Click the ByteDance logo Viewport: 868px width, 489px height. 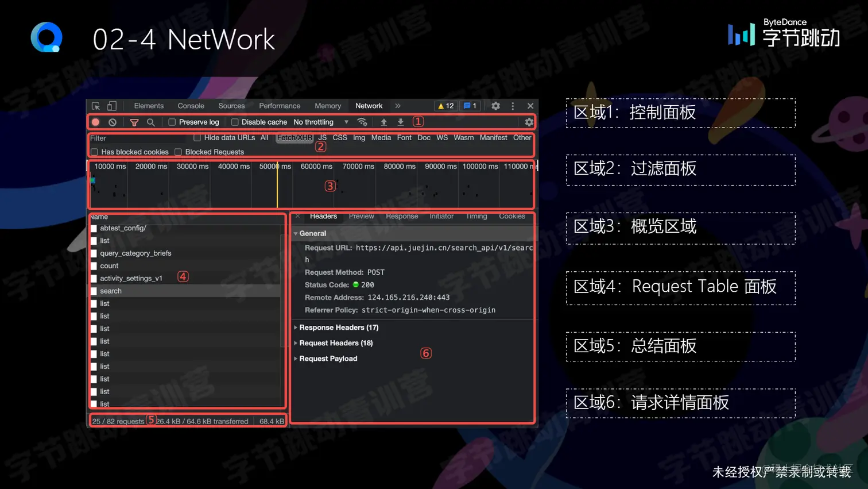tap(784, 34)
